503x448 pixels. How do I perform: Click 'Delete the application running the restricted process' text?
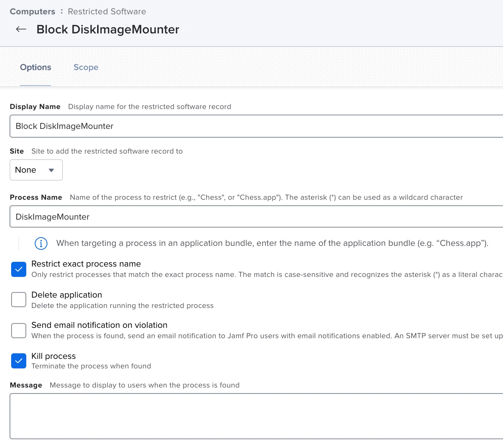point(123,306)
